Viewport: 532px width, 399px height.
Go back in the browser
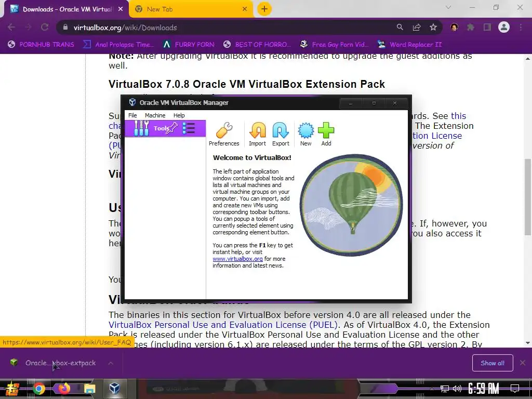point(11,27)
